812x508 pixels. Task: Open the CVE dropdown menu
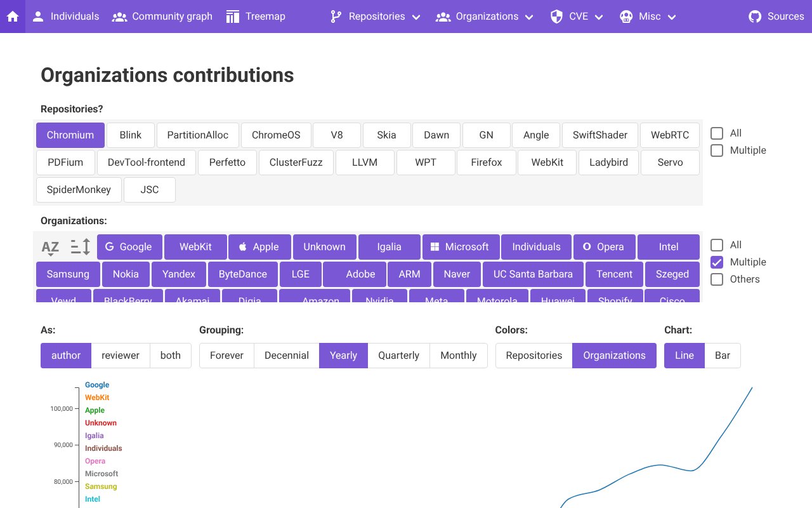577,17
